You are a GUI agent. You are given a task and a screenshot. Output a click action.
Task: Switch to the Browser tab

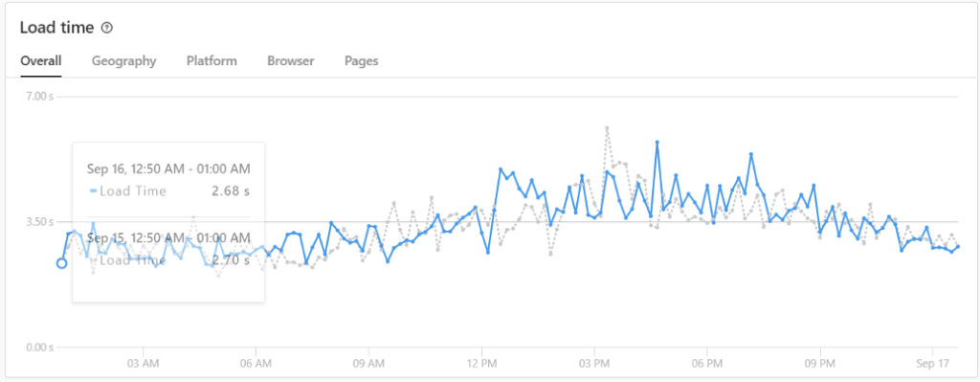point(291,60)
